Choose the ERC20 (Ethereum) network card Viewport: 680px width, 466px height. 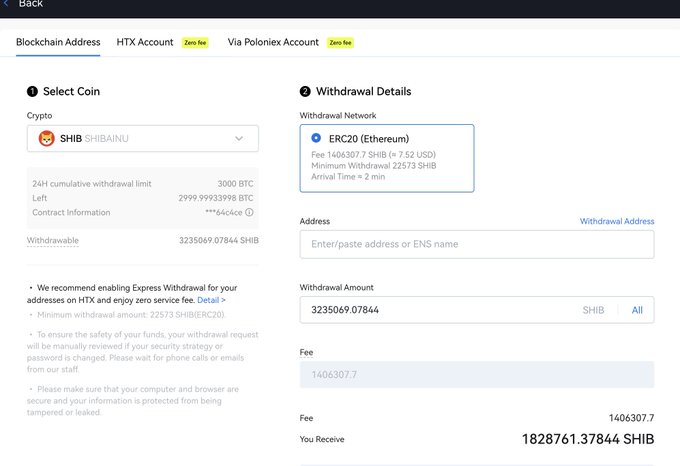[x=387, y=158]
